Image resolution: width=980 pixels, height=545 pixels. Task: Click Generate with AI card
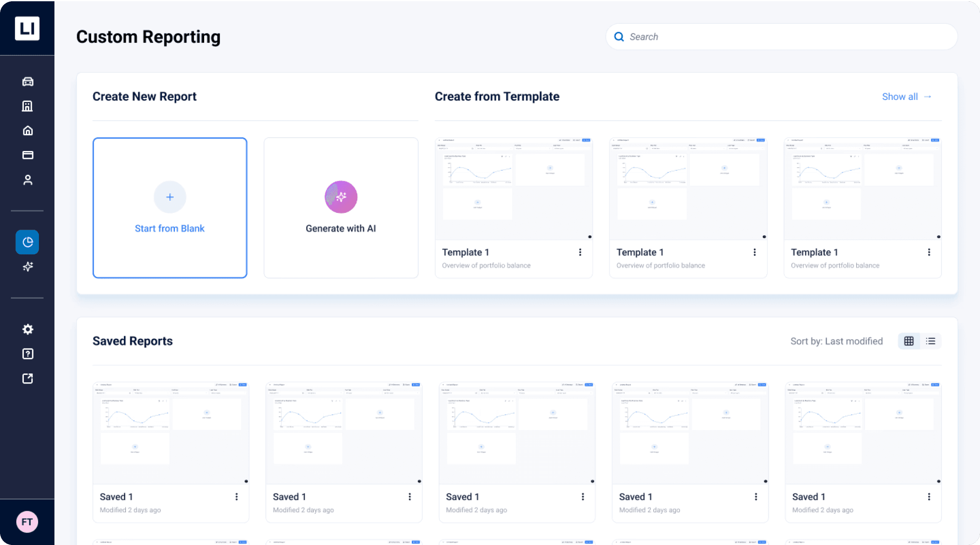(341, 208)
